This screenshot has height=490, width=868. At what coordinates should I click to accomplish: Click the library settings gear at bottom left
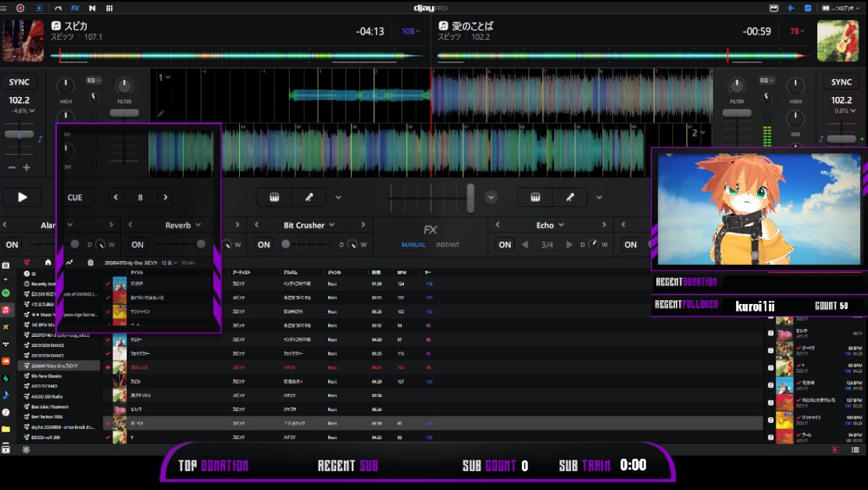click(26, 449)
